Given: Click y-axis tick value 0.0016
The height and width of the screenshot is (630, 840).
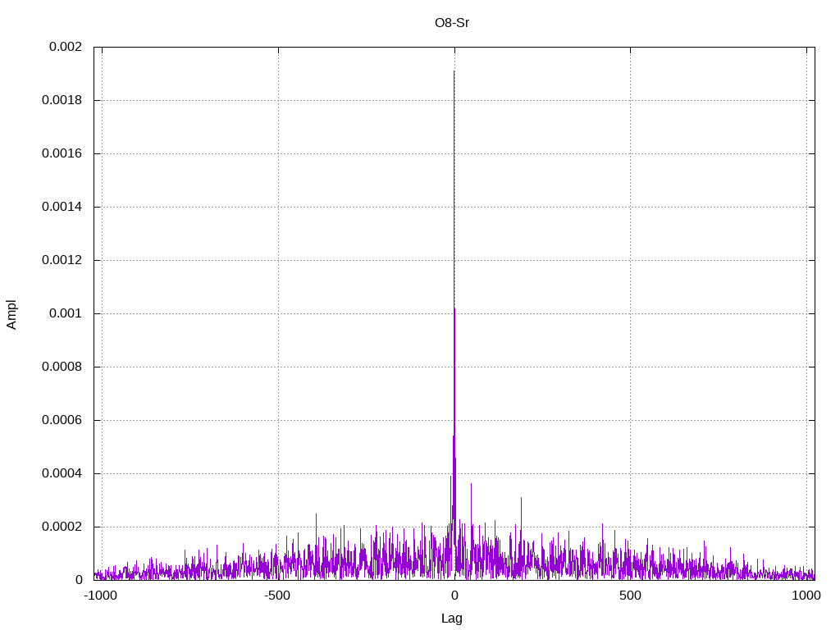Looking at the screenshot, I should (62, 153).
